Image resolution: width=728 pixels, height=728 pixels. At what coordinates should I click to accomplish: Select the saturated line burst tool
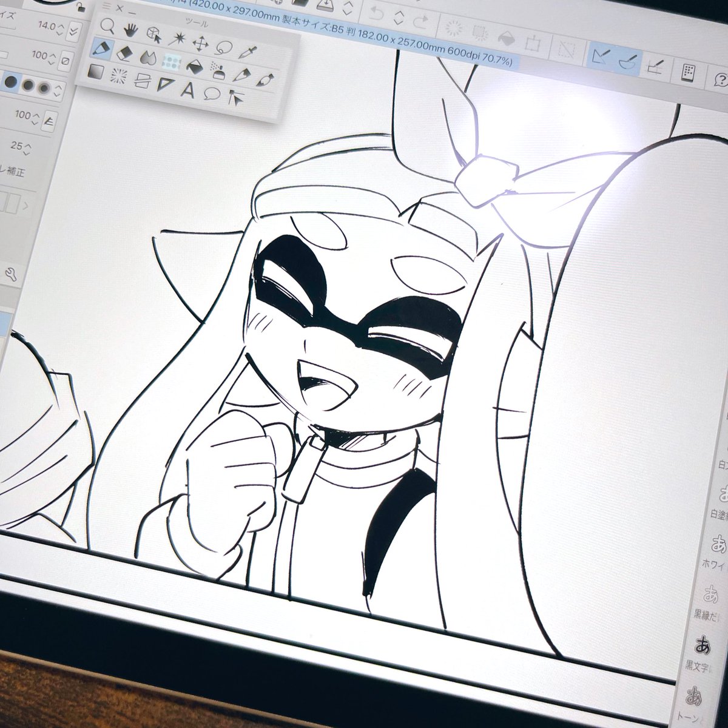click(119, 76)
